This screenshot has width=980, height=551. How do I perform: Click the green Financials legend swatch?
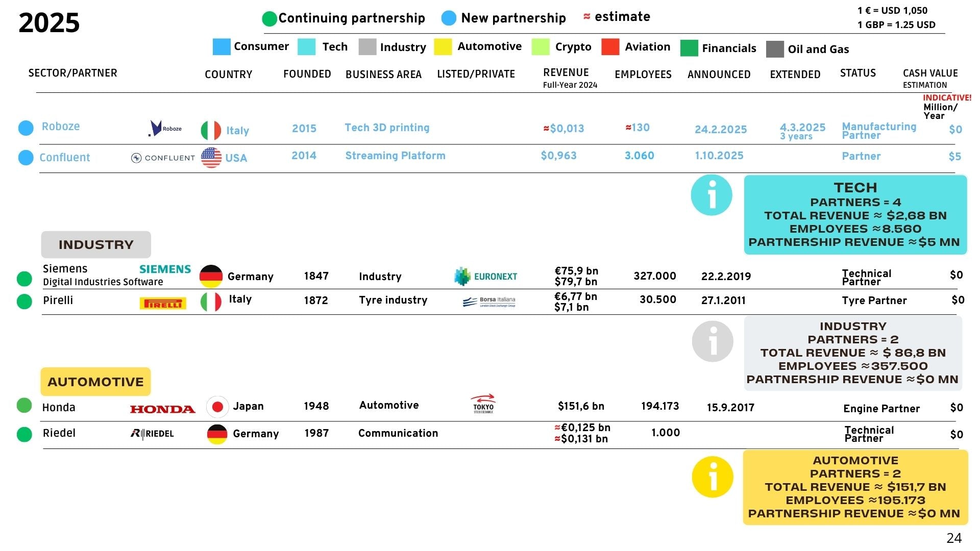(x=689, y=48)
